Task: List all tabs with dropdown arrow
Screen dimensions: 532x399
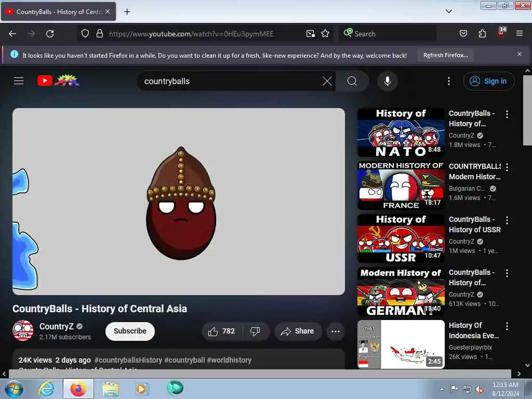Action: 448,11
